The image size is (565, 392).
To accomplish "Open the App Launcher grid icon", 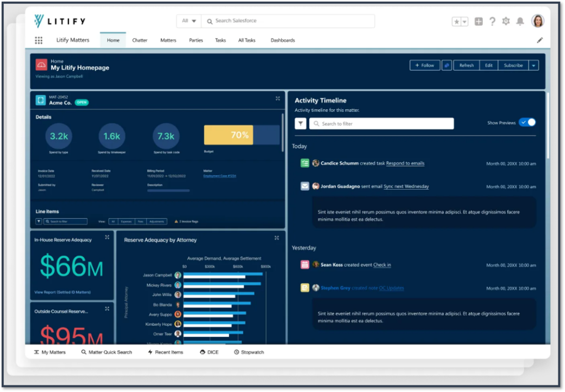I will [x=39, y=40].
